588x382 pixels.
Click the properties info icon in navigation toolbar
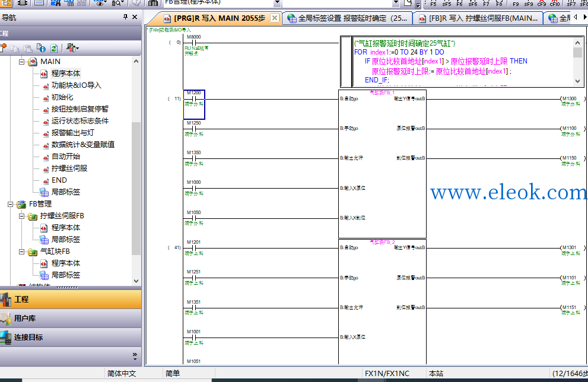41,48
